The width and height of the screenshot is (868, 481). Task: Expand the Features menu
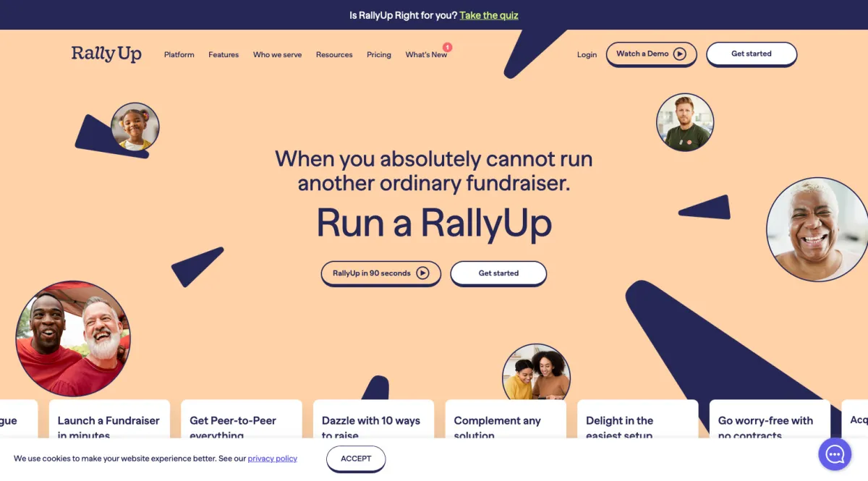tap(224, 55)
